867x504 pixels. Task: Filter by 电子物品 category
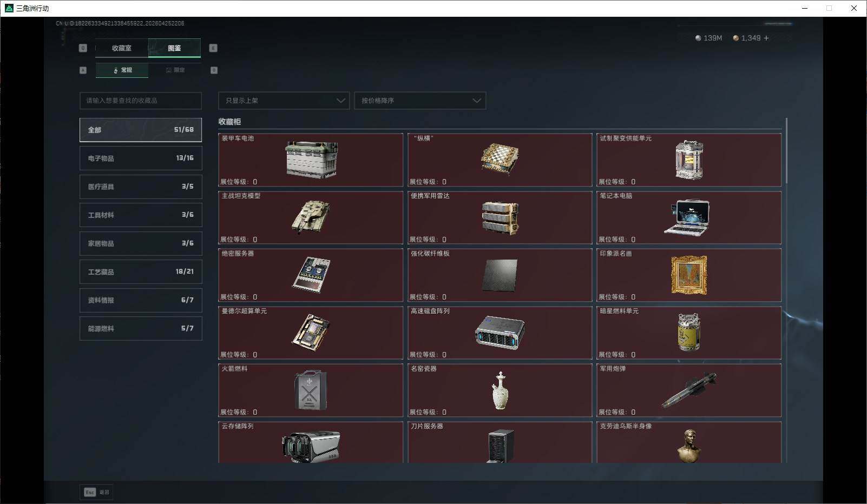[141, 158]
